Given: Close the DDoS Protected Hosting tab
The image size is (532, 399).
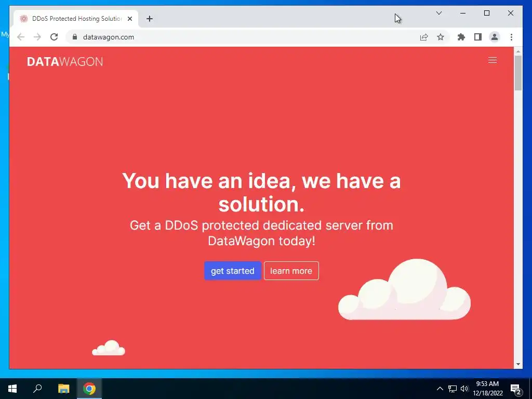Looking at the screenshot, I should tap(129, 19).
